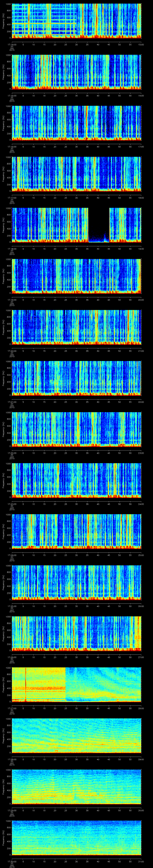
Task: Select the 17:30:00 start time label
Action: pos(12,861)
